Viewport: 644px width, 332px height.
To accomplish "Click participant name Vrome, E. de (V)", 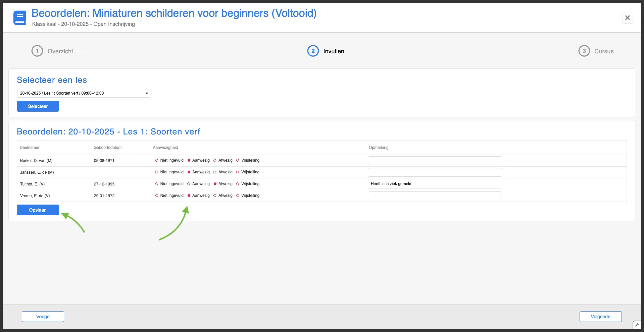I will pos(35,196).
